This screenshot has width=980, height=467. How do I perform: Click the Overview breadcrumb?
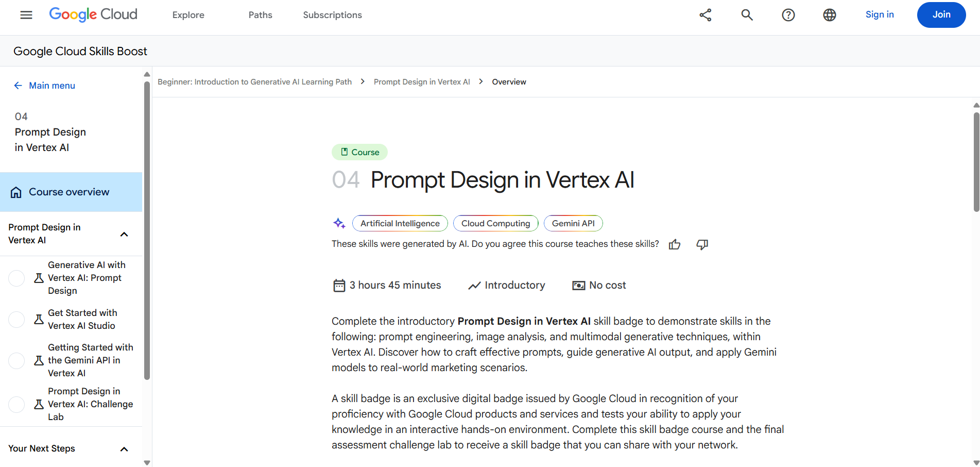tap(509, 82)
